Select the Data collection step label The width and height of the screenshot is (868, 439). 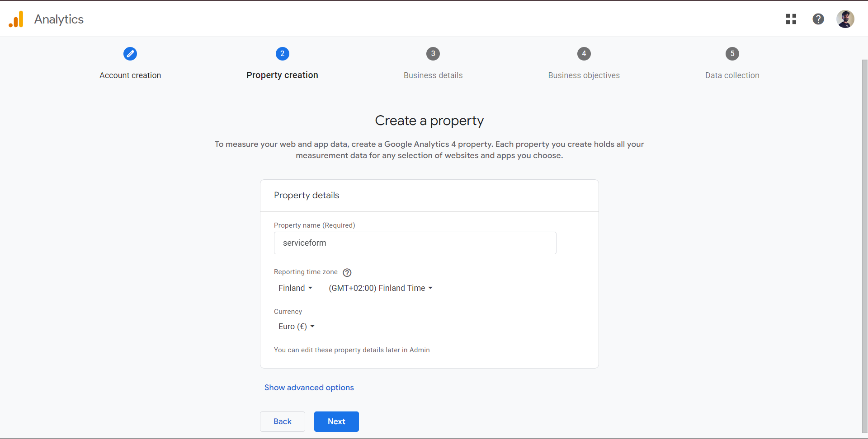click(732, 75)
